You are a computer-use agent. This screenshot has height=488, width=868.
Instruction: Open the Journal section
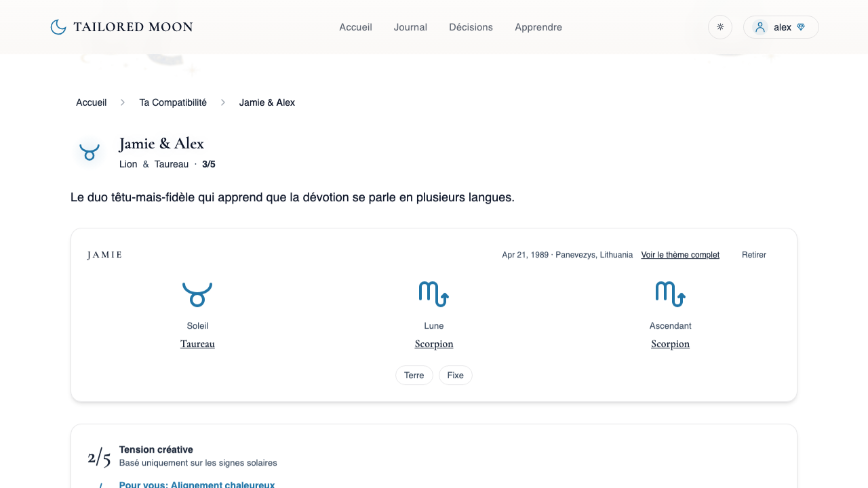[410, 27]
